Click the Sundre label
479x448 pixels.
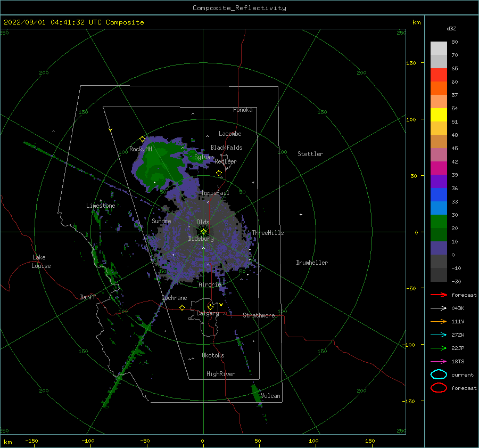coord(161,221)
